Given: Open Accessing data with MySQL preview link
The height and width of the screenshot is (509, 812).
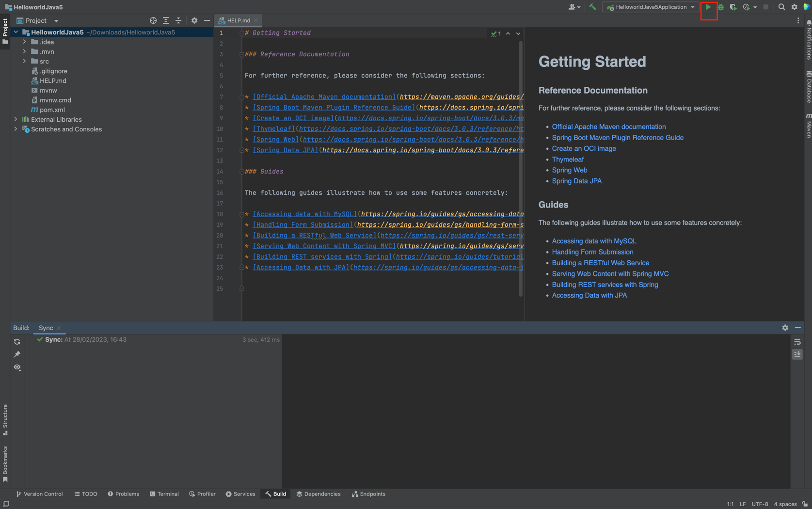Looking at the screenshot, I should click(594, 241).
